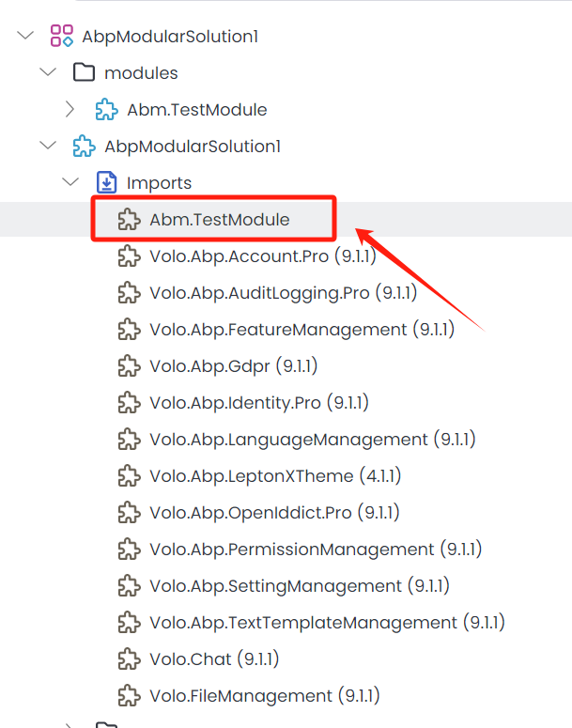Select Volo.Abp.OpenIddict.Pro (9.1.1) import
Image resolution: width=572 pixels, height=728 pixels.
point(274,513)
